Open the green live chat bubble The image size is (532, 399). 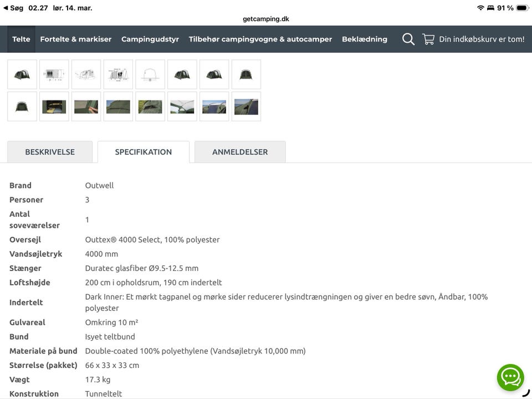pos(510,377)
